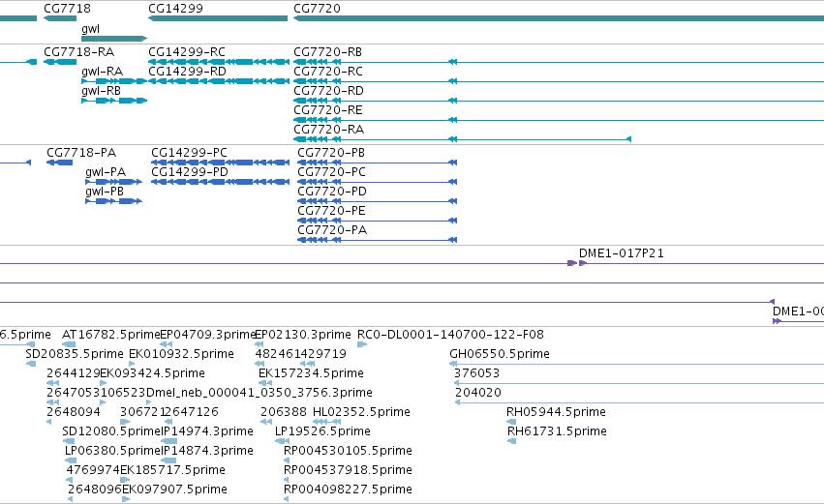This screenshot has height=504, width=824.
Task: Click the gwl gene feature
Action: point(114,39)
